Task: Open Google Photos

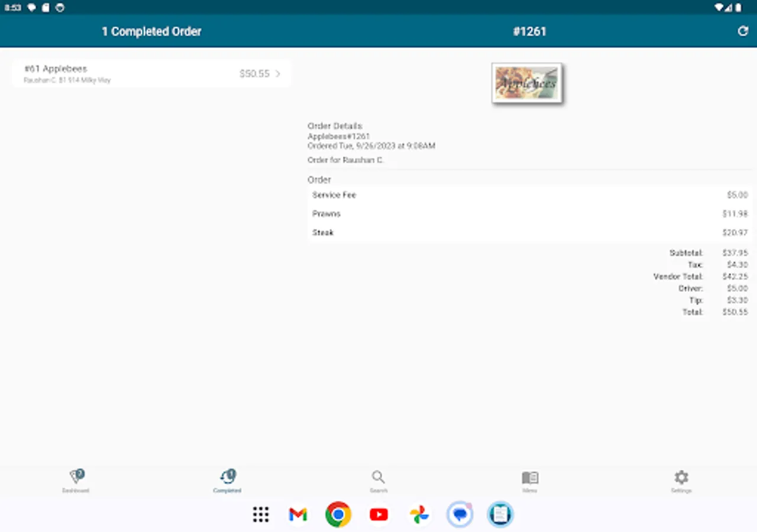Action: coord(419,514)
